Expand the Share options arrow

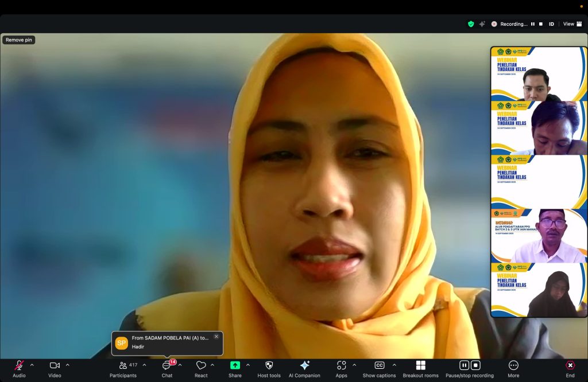point(248,365)
